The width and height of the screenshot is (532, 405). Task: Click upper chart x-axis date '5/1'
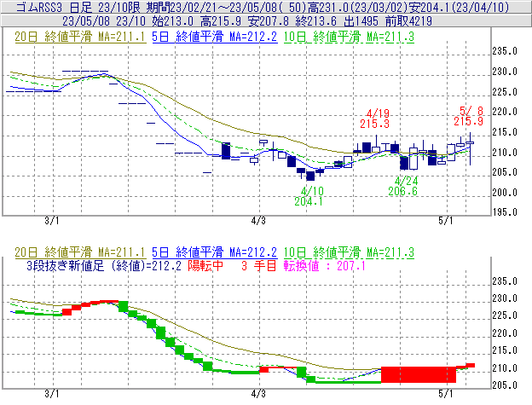pyautogui.click(x=446, y=221)
